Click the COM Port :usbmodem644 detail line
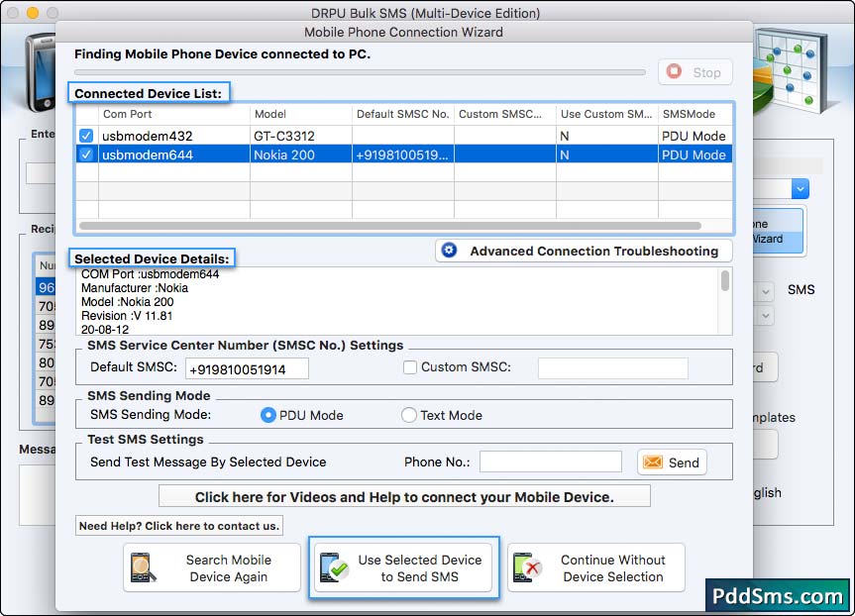The width and height of the screenshot is (855, 616). point(150,274)
